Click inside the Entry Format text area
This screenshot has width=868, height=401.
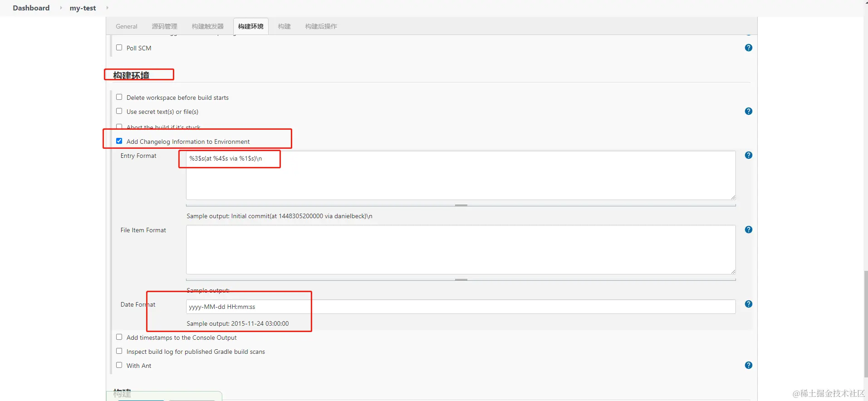point(461,175)
